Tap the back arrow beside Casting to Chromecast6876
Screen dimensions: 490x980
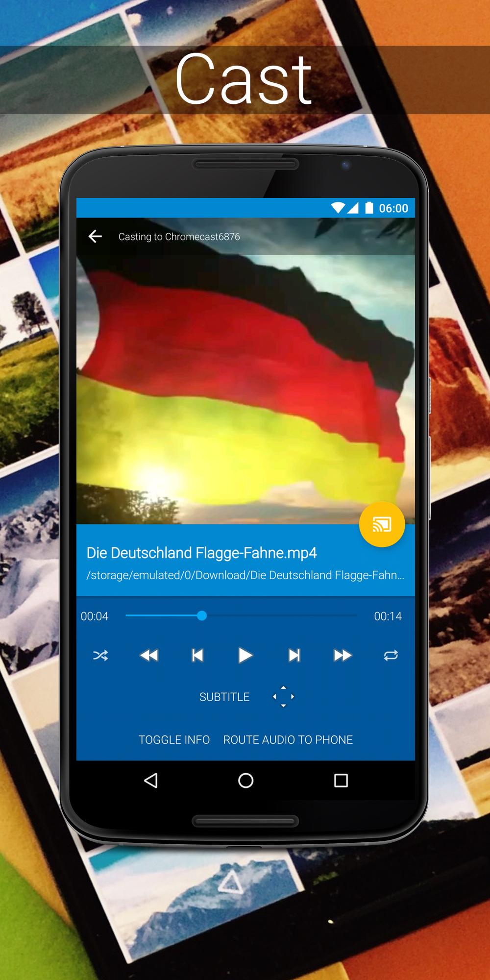95,237
